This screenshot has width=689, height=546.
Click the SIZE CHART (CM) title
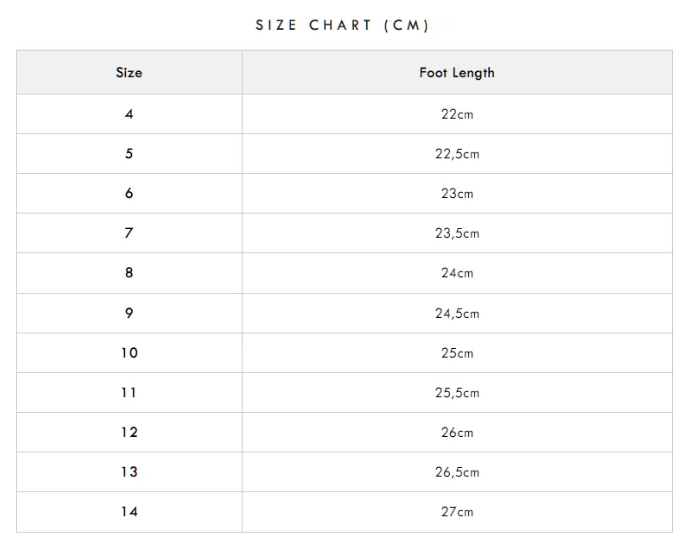pyautogui.click(x=343, y=26)
